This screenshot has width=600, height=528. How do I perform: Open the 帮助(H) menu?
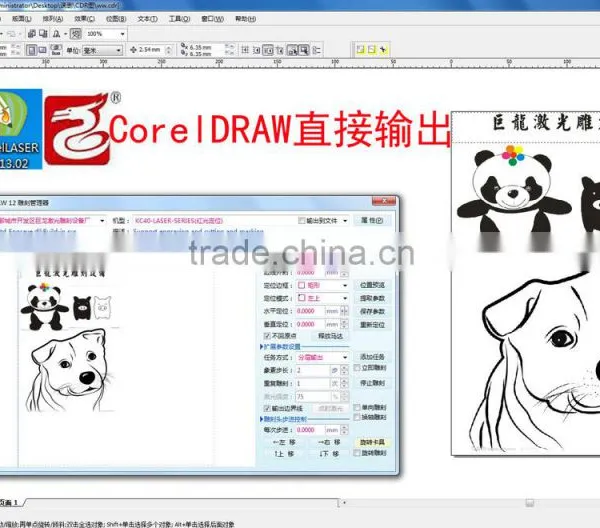[245, 18]
